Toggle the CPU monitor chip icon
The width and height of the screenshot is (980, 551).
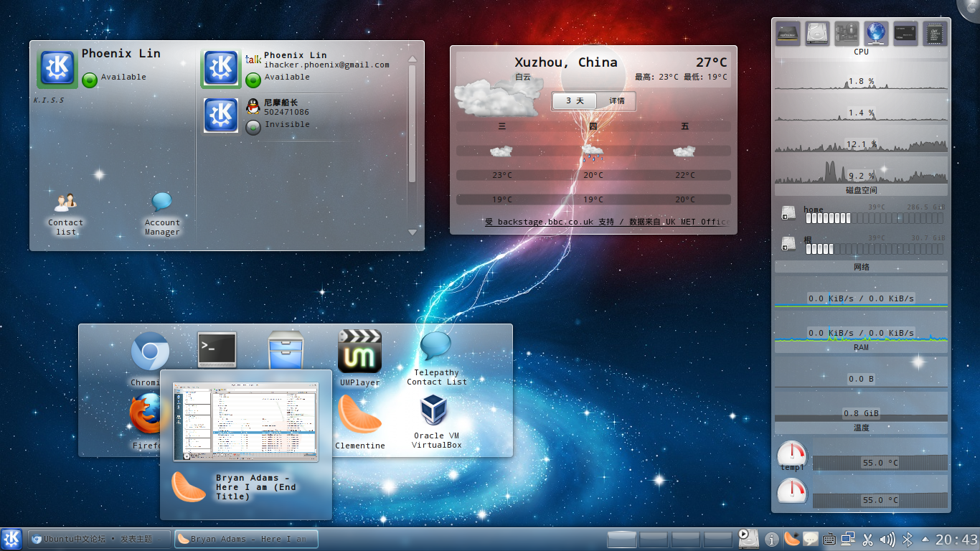click(788, 33)
